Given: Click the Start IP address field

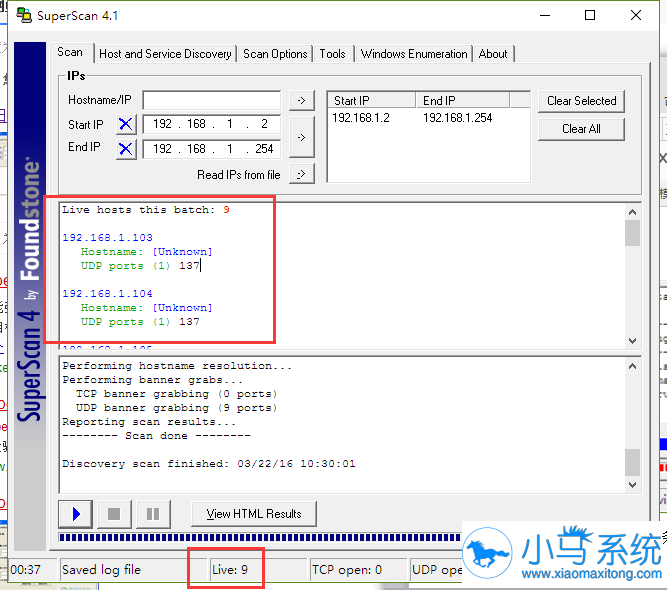Looking at the screenshot, I should tap(212, 124).
